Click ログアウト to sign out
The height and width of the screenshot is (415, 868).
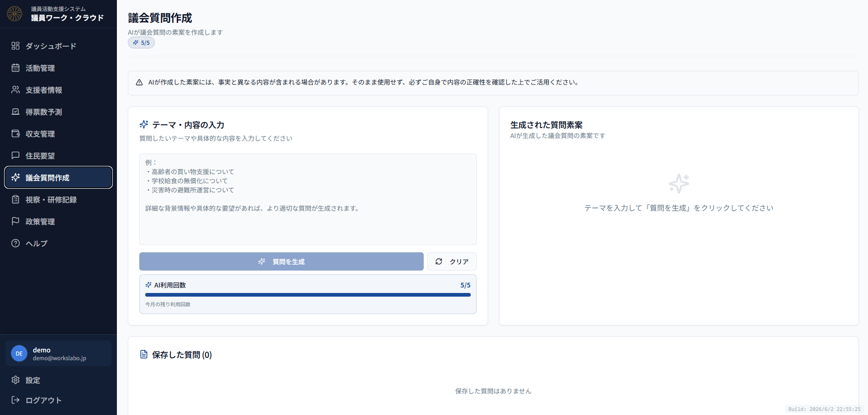point(58,400)
